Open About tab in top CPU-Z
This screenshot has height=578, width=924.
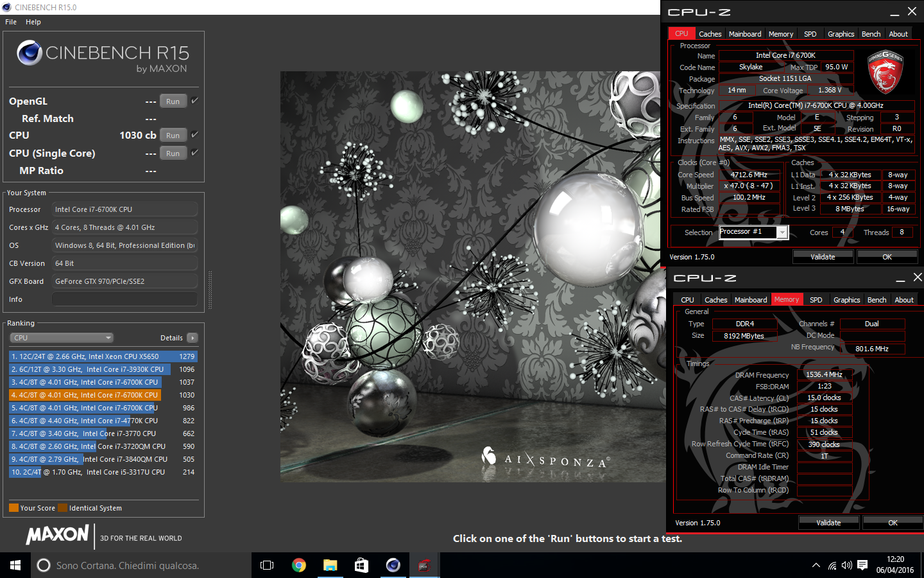(x=898, y=34)
